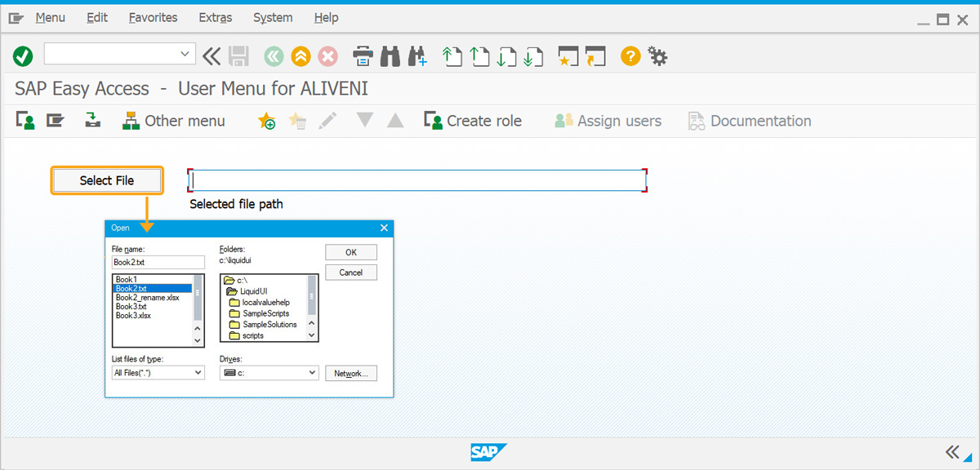Click Cancel in the Open dialog
This screenshot has height=470, width=980.
tap(351, 273)
